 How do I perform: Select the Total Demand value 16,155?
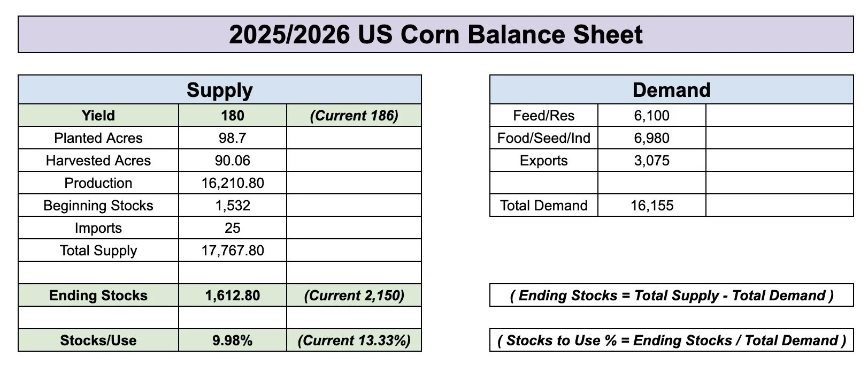coord(652,205)
